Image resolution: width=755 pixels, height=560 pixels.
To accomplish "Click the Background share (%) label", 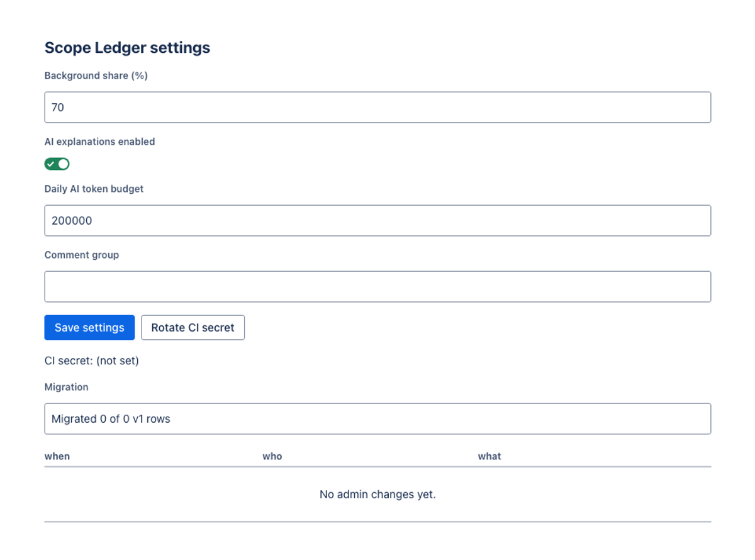I will pyautogui.click(x=96, y=76).
